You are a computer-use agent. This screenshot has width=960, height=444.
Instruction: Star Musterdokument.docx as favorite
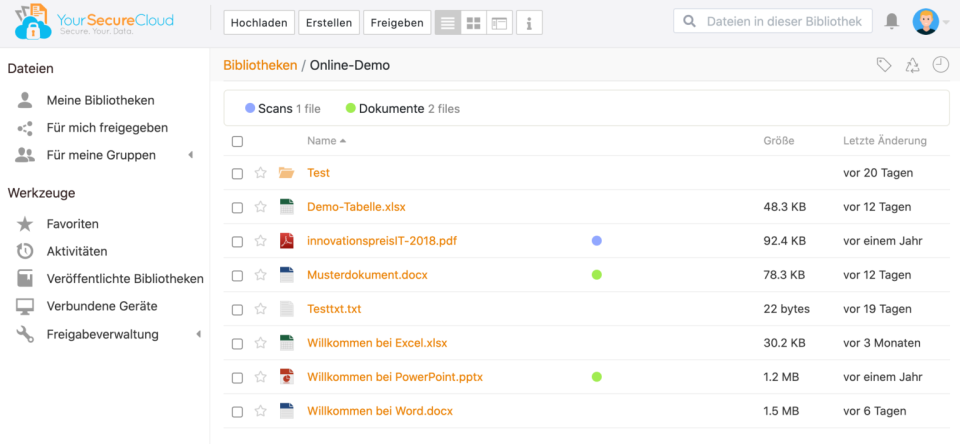pyautogui.click(x=261, y=275)
